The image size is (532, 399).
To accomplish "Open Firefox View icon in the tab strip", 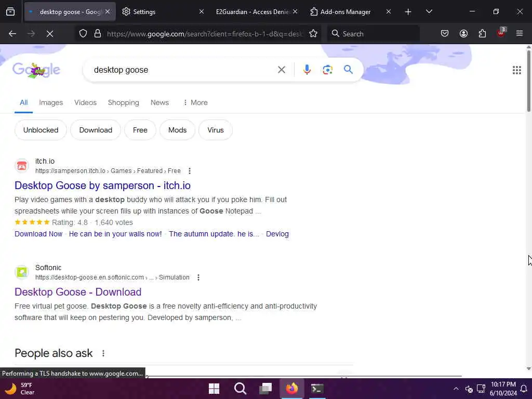I will (10, 12).
